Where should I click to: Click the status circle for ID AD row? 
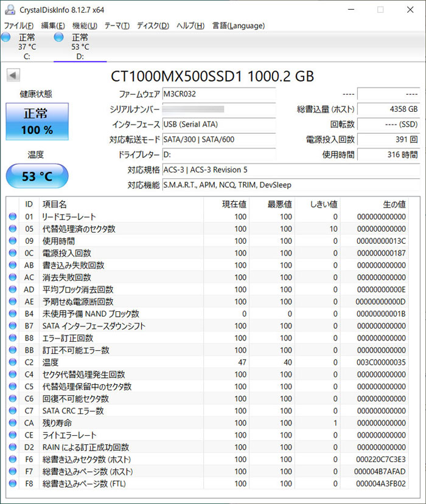point(13,289)
